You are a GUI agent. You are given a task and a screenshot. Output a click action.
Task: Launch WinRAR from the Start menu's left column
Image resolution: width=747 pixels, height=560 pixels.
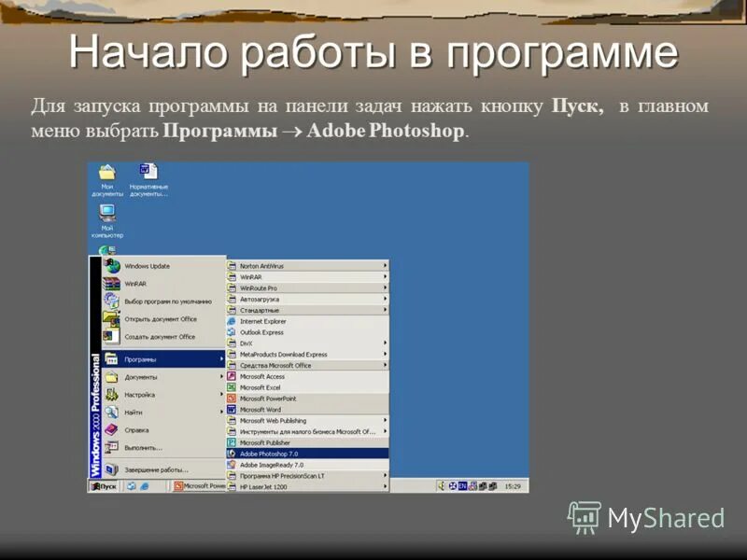click(164, 284)
